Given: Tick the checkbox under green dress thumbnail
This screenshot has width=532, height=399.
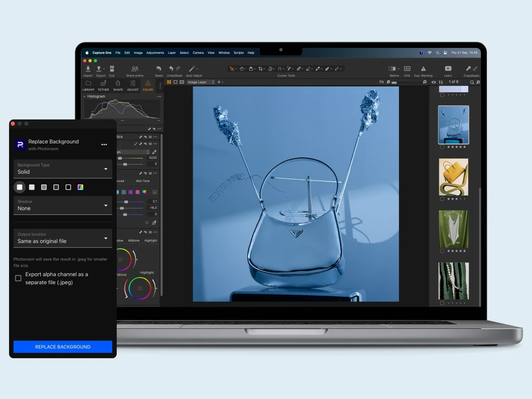Looking at the screenshot, I should click(x=442, y=251).
